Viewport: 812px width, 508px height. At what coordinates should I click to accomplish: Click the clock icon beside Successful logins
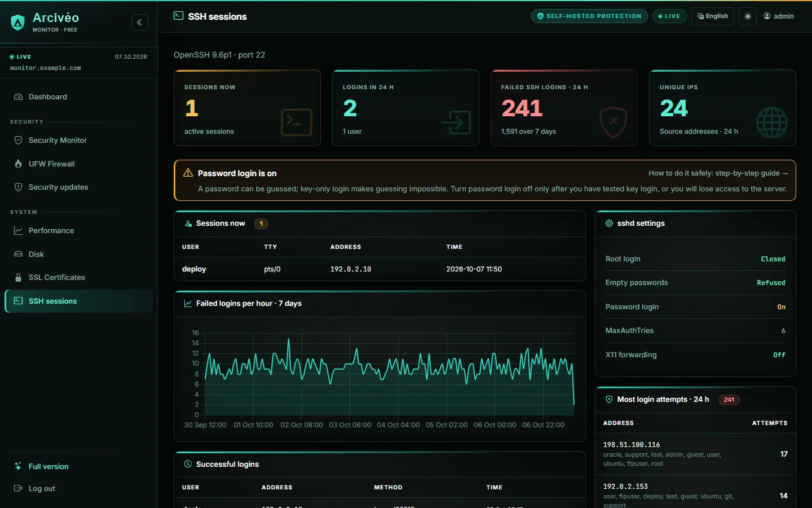coord(188,464)
